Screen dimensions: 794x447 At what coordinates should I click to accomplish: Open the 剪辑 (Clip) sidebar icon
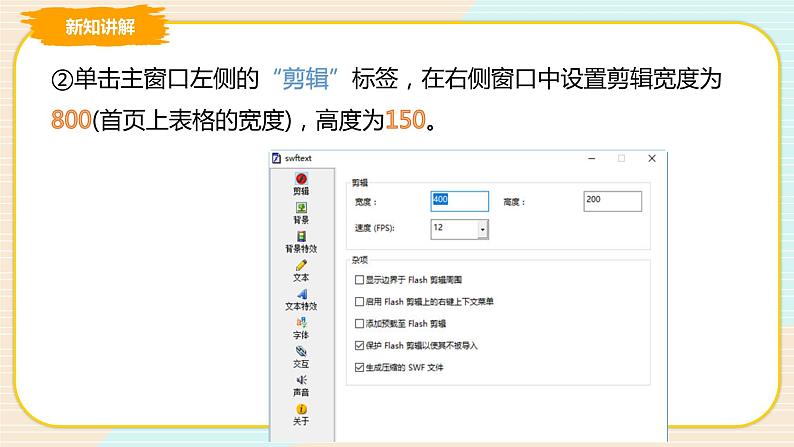click(301, 179)
